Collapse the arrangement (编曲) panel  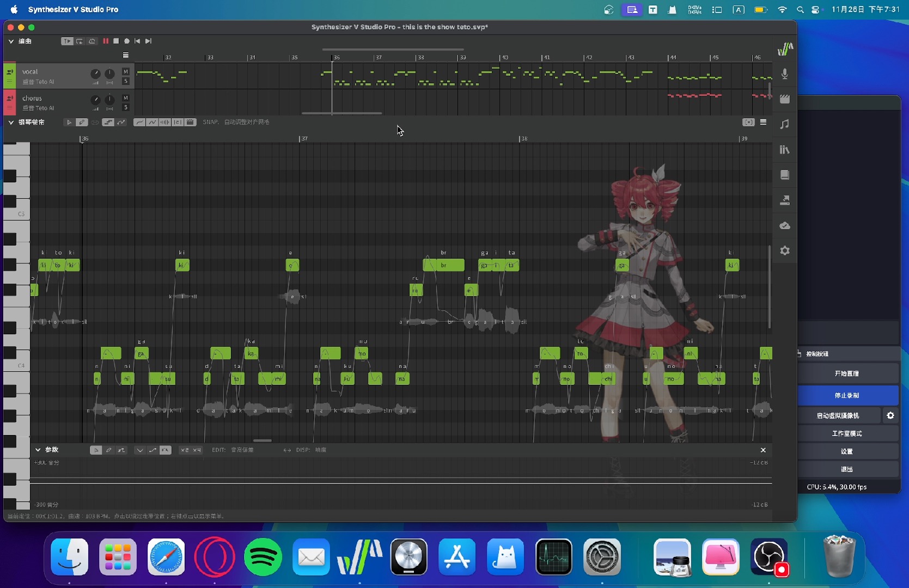pos(11,41)
